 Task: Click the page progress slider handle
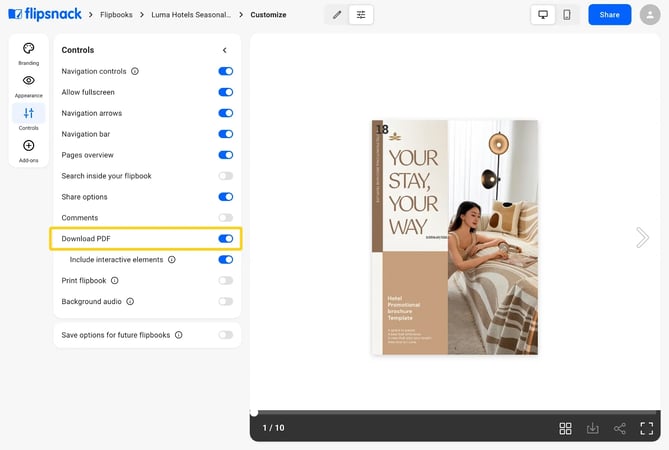tap(254, 412)
